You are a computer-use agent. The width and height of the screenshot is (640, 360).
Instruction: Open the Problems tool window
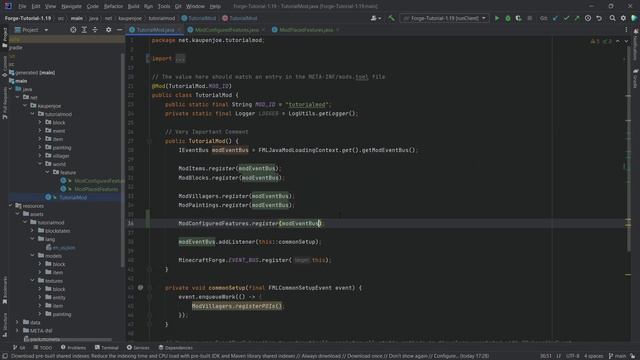pos(73,348)
